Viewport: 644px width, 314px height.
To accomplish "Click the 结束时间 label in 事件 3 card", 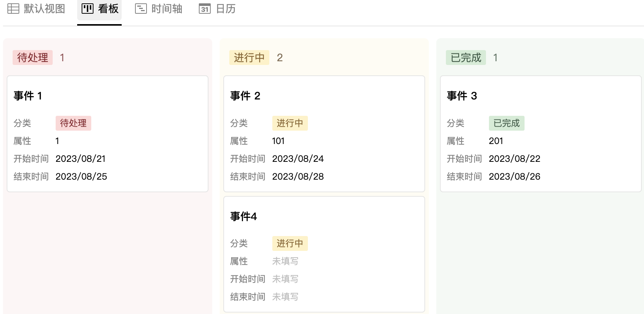I will [x=464, y=177].
